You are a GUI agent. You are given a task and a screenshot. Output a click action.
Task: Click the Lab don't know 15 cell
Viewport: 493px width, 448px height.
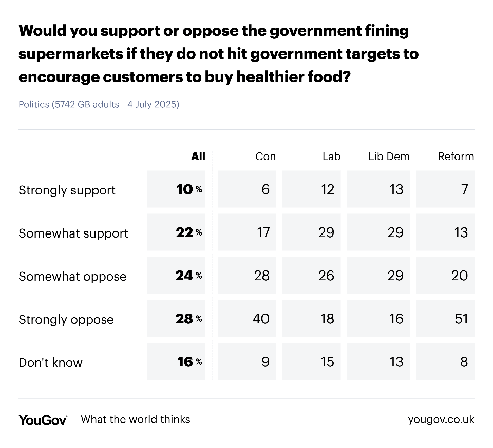(x=312, y=362)
